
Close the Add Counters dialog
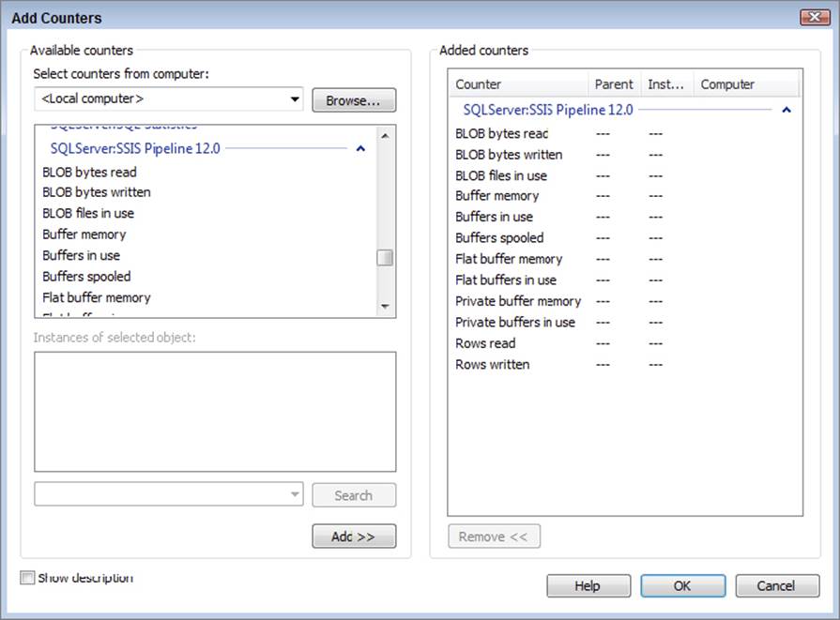click(x=815, y=17)
